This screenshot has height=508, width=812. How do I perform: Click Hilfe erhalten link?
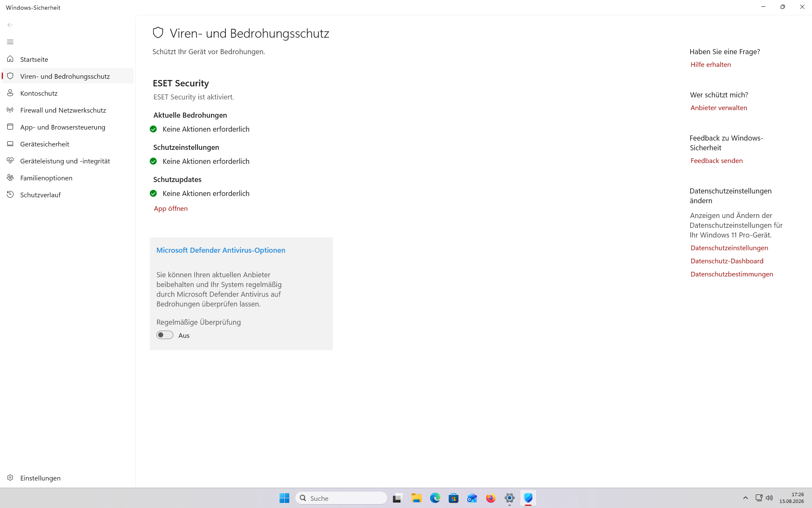pyautogui.click(x=710, y=64)
